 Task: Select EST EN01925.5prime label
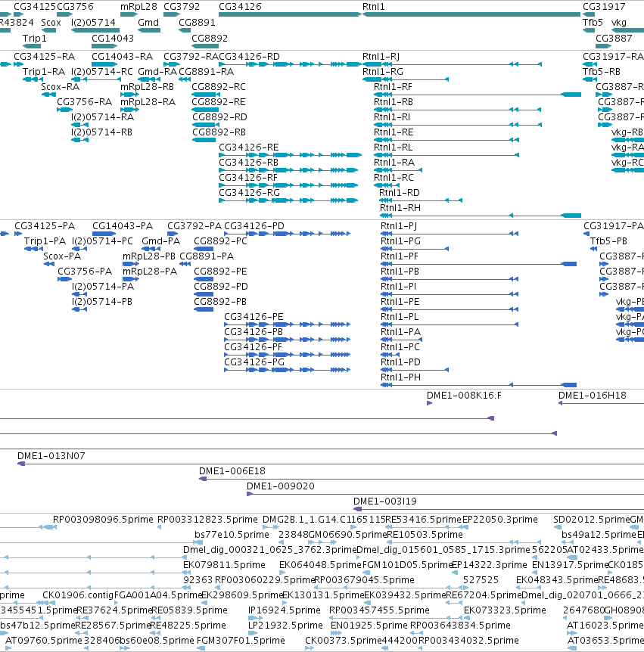click(x=369, y=626)
